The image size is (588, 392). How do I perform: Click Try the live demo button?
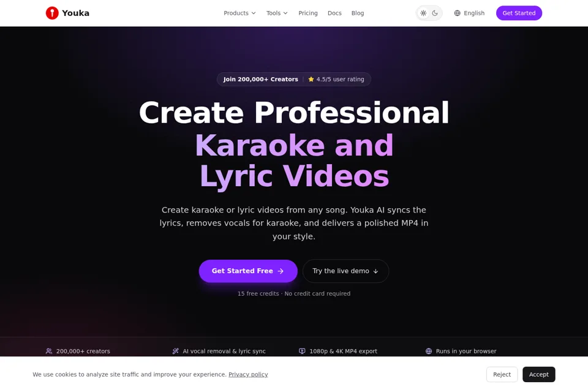(x=345, y=271)
